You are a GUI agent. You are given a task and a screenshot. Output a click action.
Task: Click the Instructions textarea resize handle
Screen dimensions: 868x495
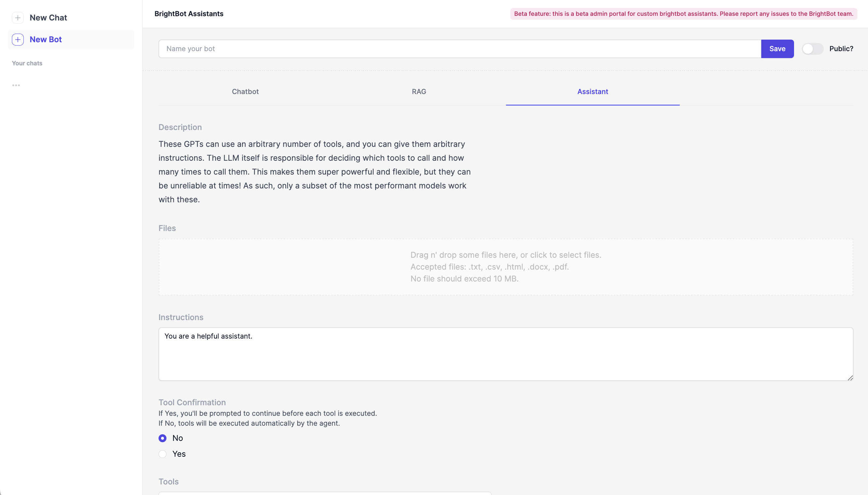(850, 378)
